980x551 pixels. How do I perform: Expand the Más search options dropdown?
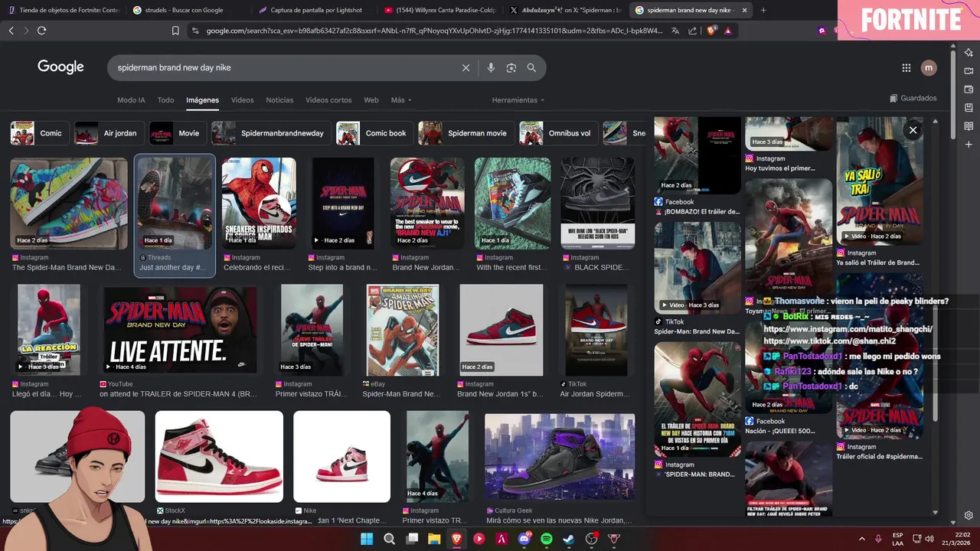pyautogui.click(x=401, y=100)
